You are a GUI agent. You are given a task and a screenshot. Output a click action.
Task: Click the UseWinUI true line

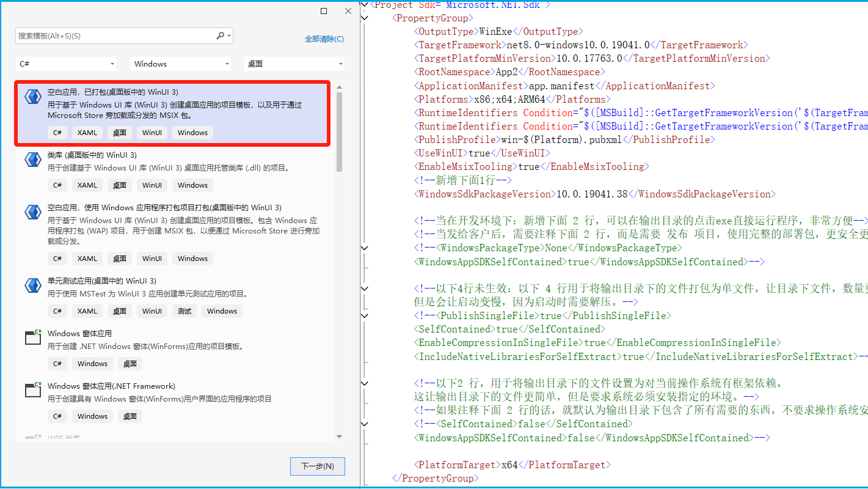[x=482, y=153]
